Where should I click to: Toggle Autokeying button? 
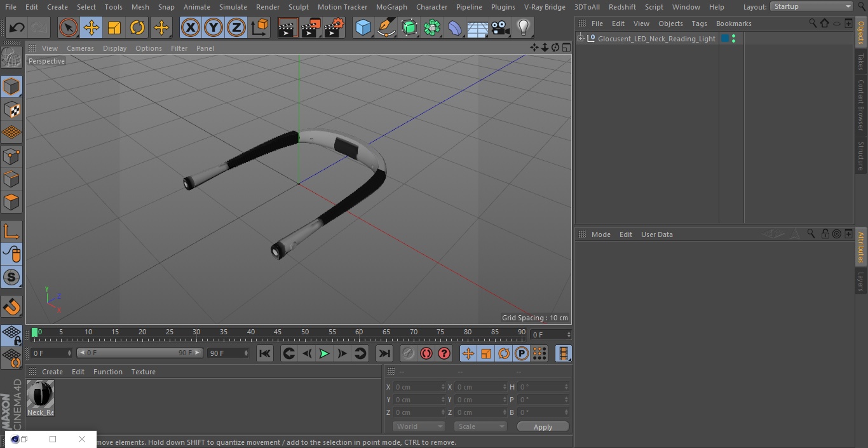click(x=426, y=353)
